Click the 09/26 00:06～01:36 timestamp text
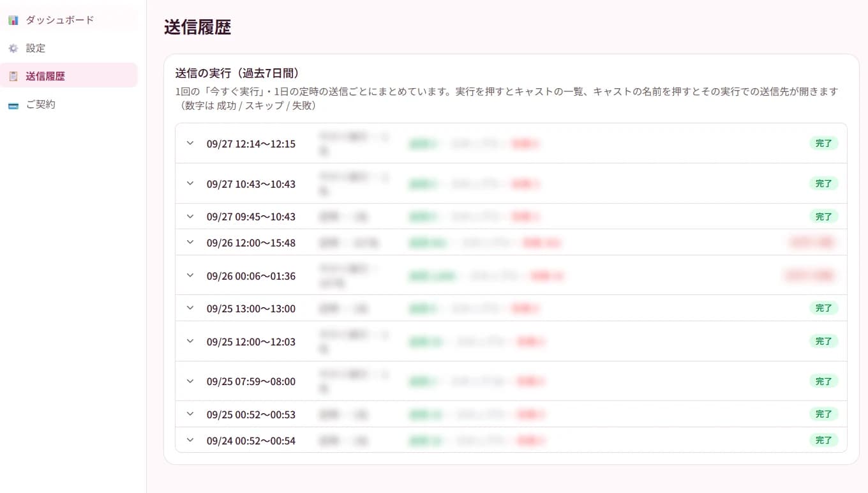868x493 pixels. pos(251,276)
